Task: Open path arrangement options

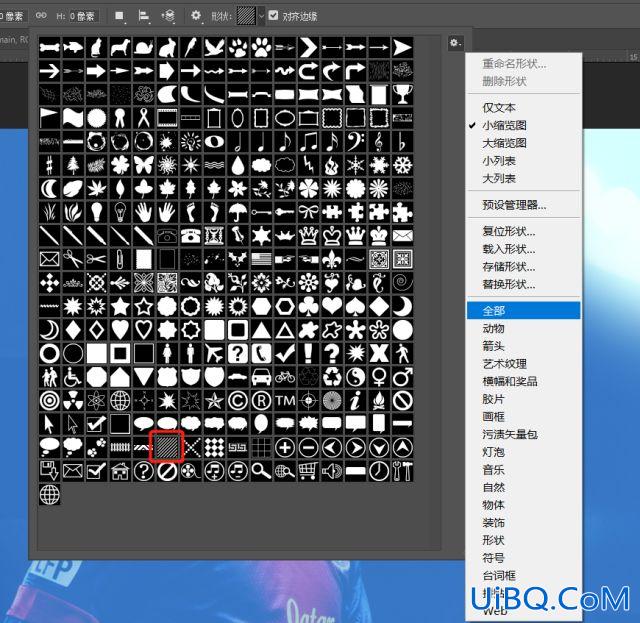Action: pos(168,16)
